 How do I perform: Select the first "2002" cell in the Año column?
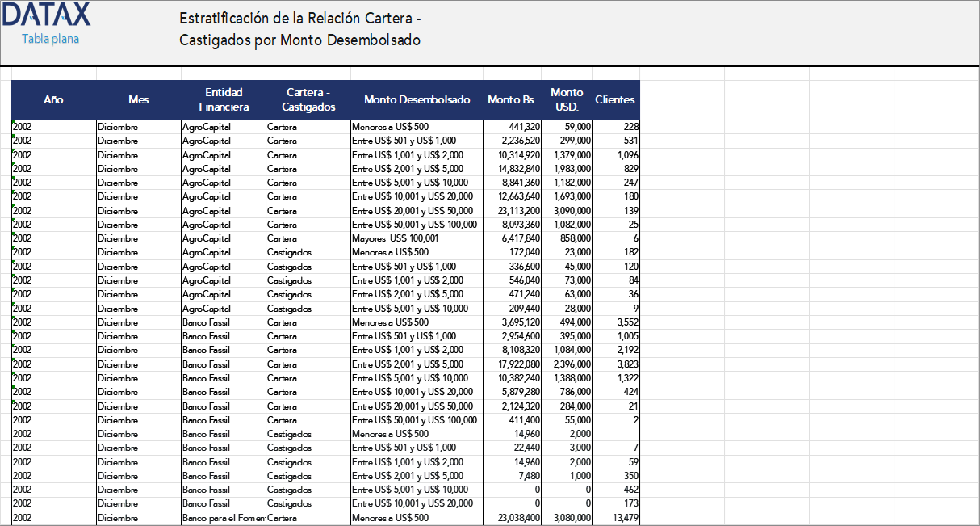tap(24, 126)
